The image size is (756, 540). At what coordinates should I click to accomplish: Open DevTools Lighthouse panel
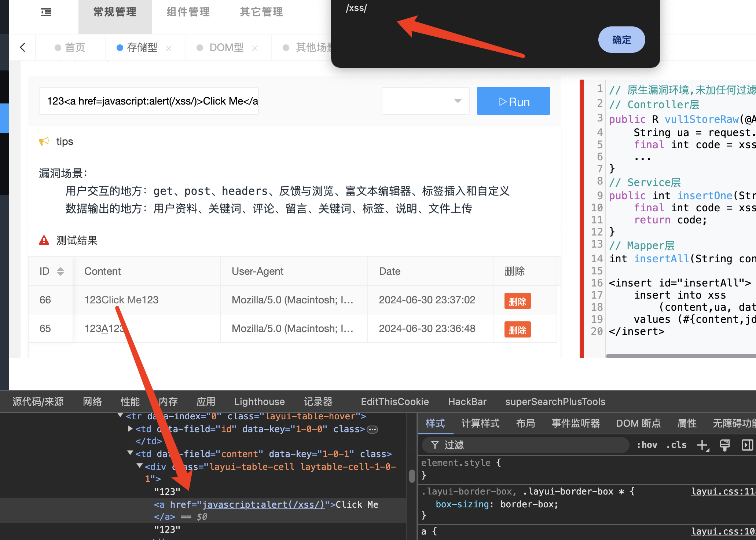260,402
